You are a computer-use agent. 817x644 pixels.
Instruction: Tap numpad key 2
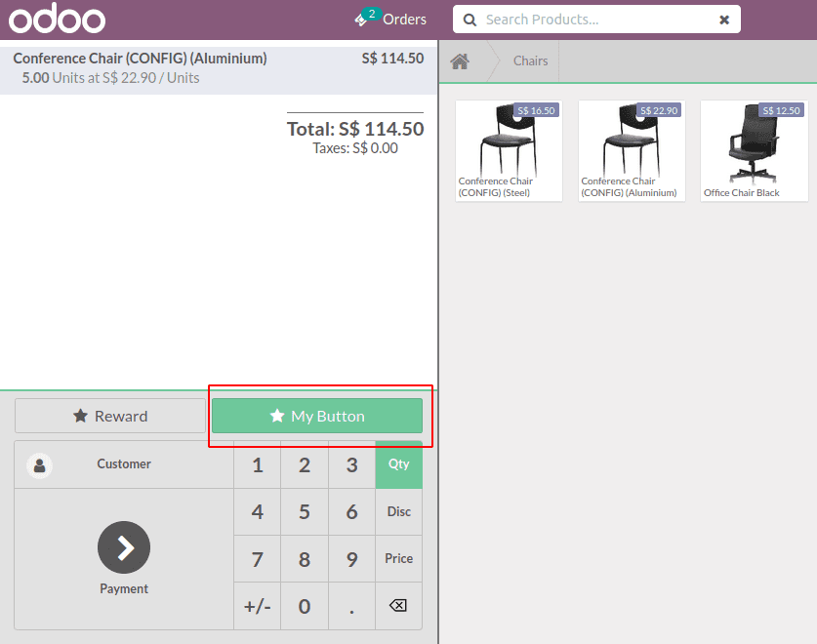click(305, 464)
